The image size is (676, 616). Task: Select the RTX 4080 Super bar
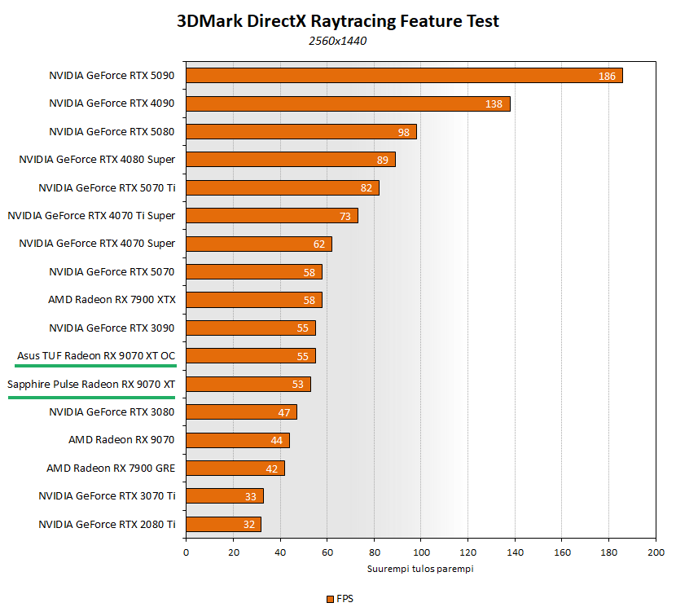pos(290,160)
